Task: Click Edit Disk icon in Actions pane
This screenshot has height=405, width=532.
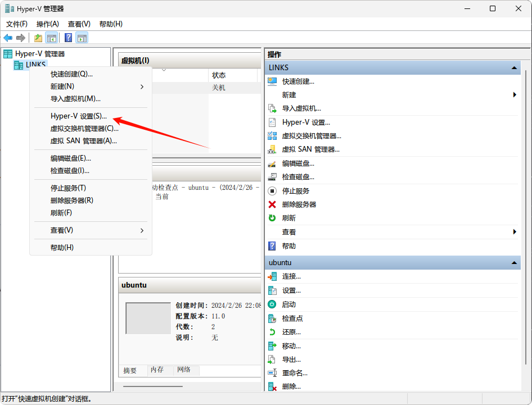Action: 272,163
